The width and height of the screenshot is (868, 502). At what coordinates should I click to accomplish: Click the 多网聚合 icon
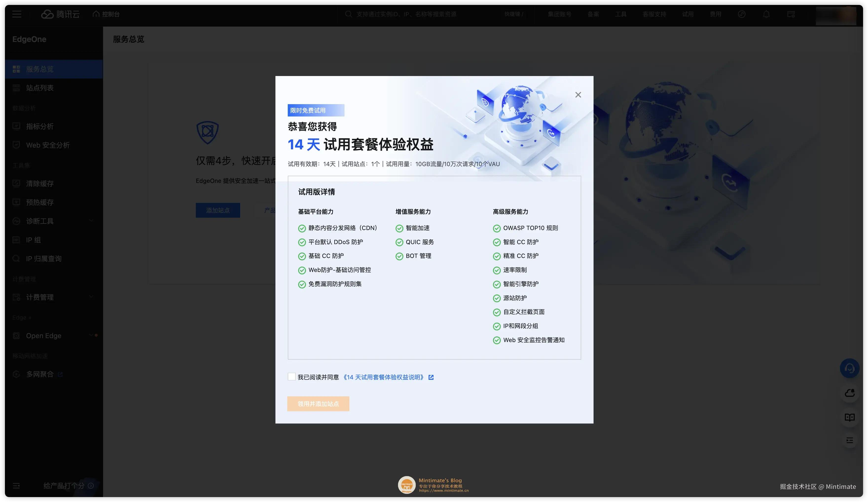16,374
